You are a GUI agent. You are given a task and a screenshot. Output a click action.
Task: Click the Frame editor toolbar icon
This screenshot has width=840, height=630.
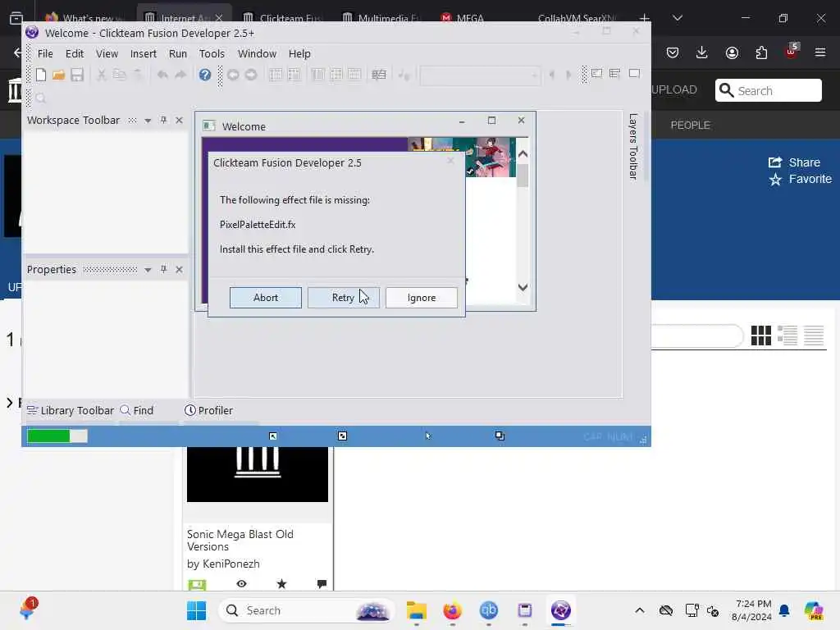(294, 75)
